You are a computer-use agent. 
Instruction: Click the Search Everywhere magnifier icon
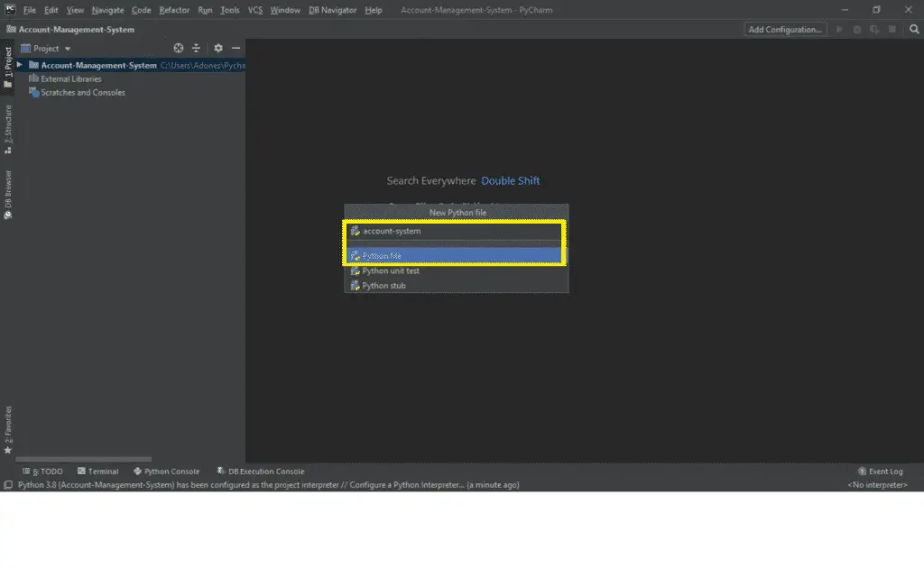(914, 28)
